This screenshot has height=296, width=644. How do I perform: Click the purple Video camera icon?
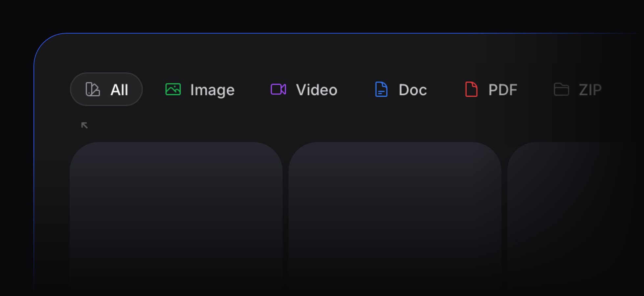tap(278, 89)
